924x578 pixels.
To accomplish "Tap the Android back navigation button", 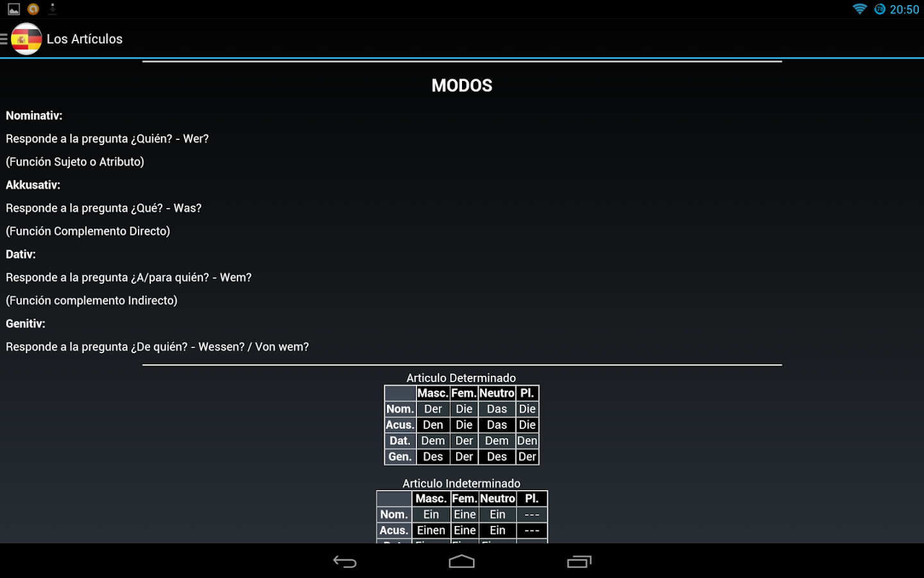I will [345, 562].
